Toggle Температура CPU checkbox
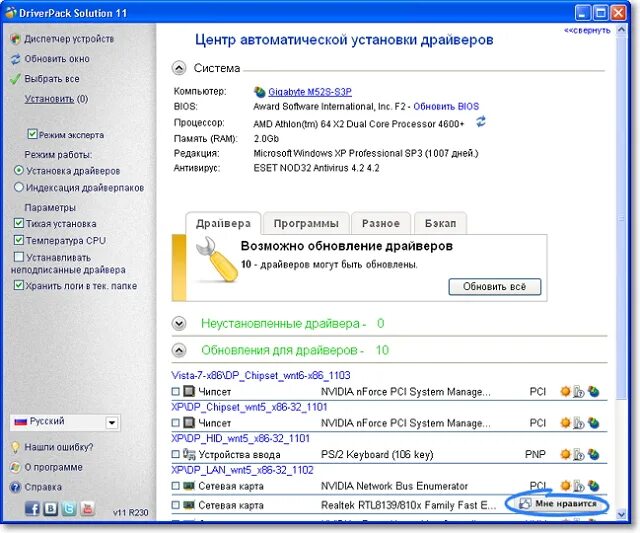640x533 pixels. click(x=19, y=240)
